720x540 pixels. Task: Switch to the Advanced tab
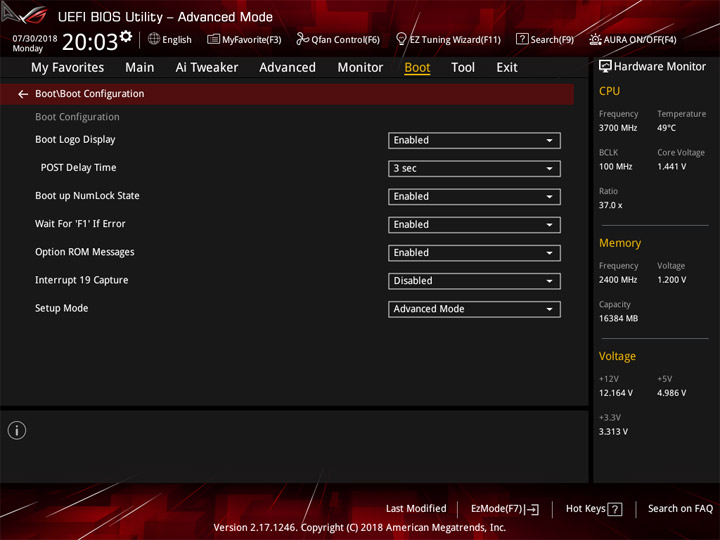[x=287, y=68]
